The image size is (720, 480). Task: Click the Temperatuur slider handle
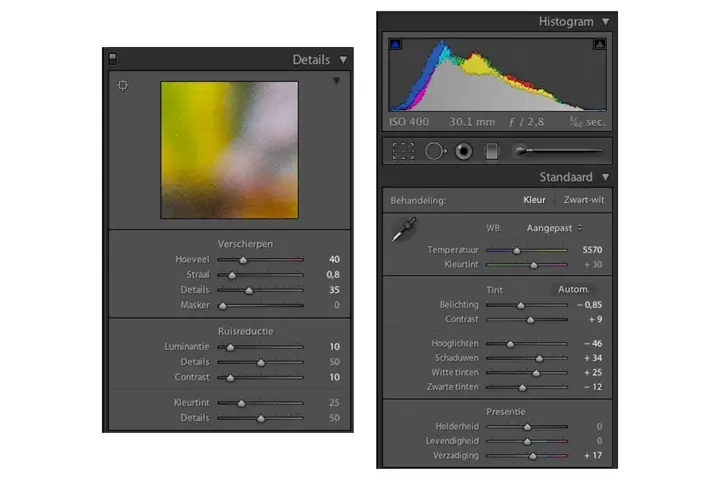[516, 250]
